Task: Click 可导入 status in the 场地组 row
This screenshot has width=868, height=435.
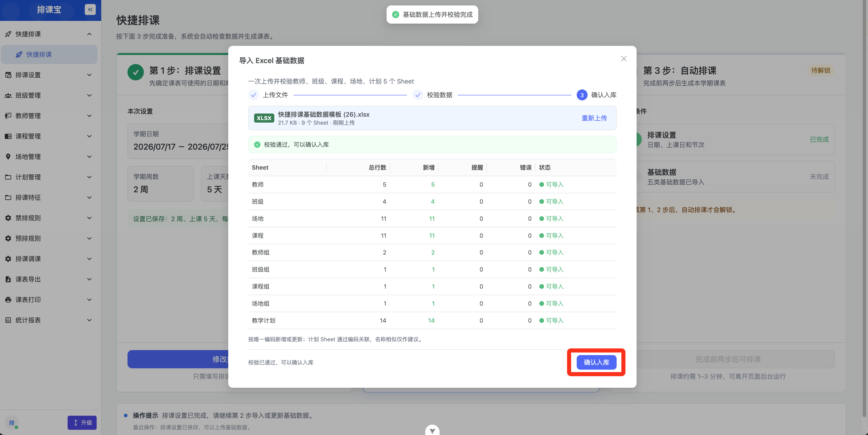Action: coord(551,304)
